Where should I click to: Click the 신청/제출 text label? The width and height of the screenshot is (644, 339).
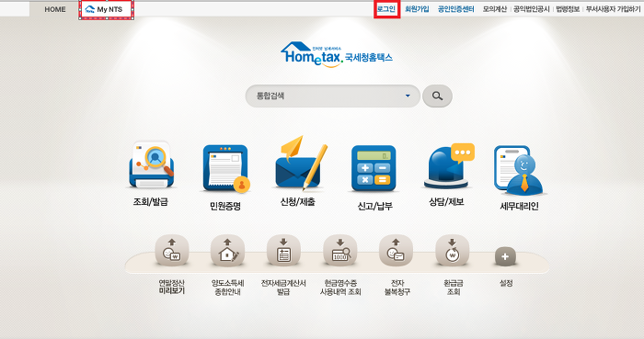(x=298, y=202)
